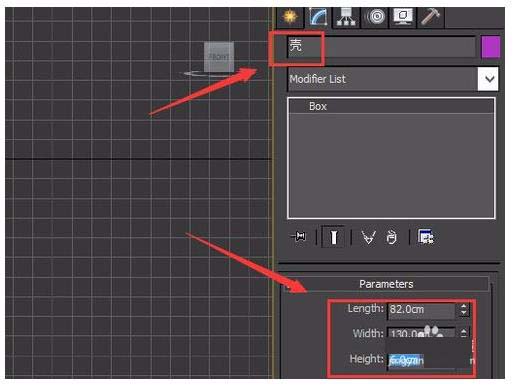Open the Create panel tab
Screen dimensions: 516x386
click(290, 17)
